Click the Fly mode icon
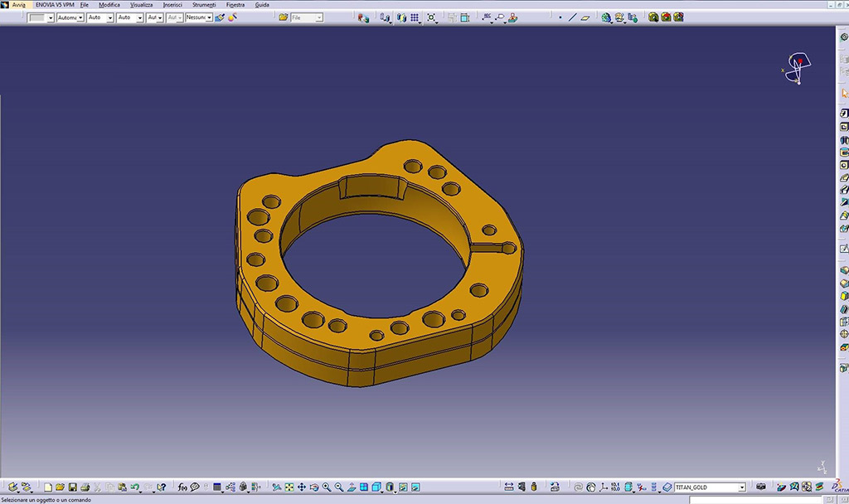The width and height of the screenshot is (849, 504). pyautogui.click(x=277, y=487)
